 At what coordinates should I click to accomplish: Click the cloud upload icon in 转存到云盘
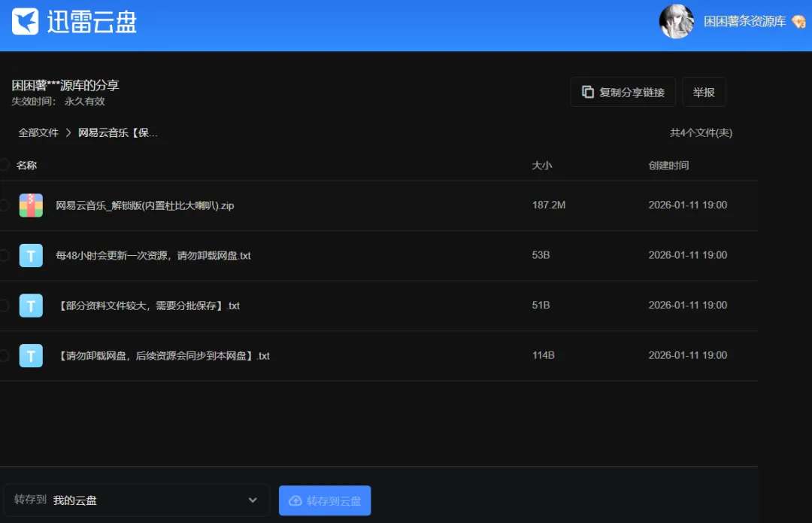[x=295, y=500]
